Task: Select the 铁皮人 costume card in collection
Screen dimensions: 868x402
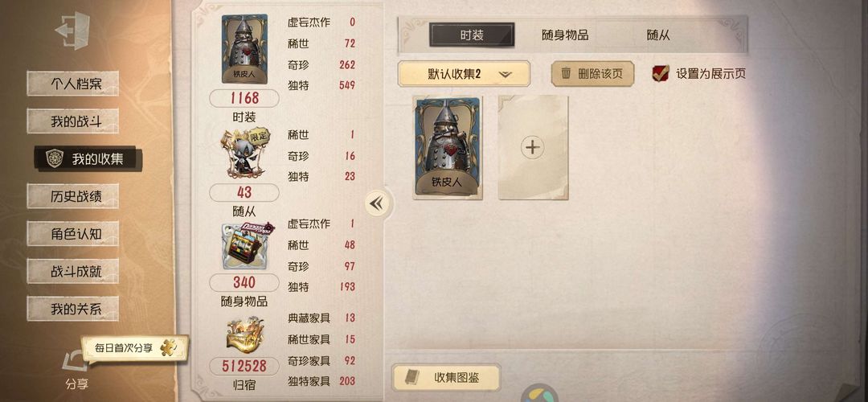Action: click(x=448, y=148)
